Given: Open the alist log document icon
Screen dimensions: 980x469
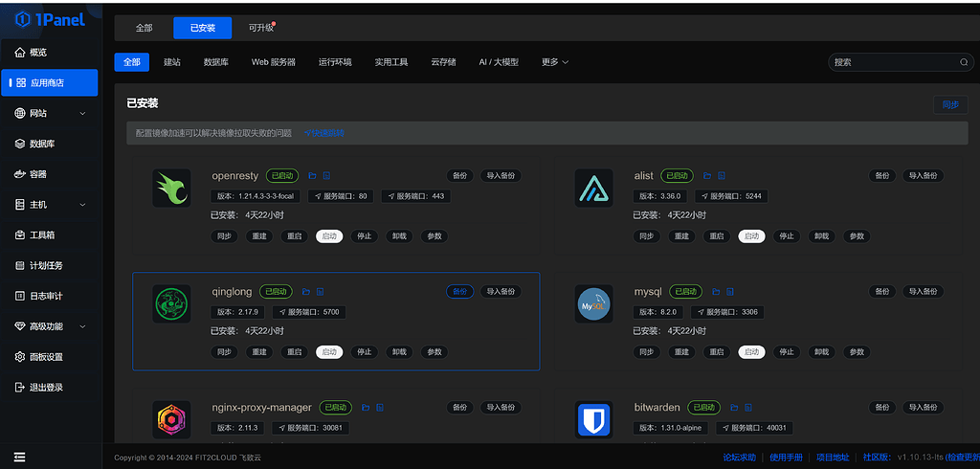Looking at the screenshot, I should click(722, 176).
